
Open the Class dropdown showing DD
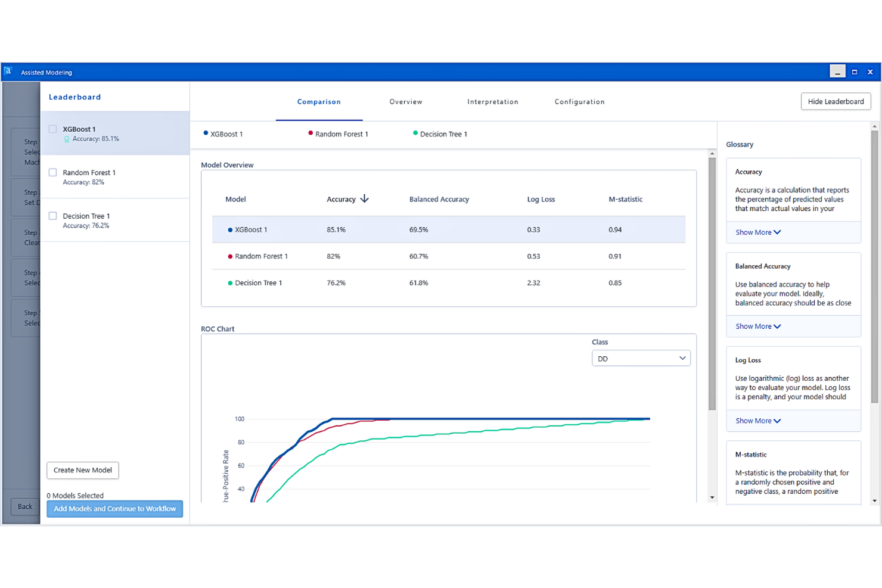(641, 358)
